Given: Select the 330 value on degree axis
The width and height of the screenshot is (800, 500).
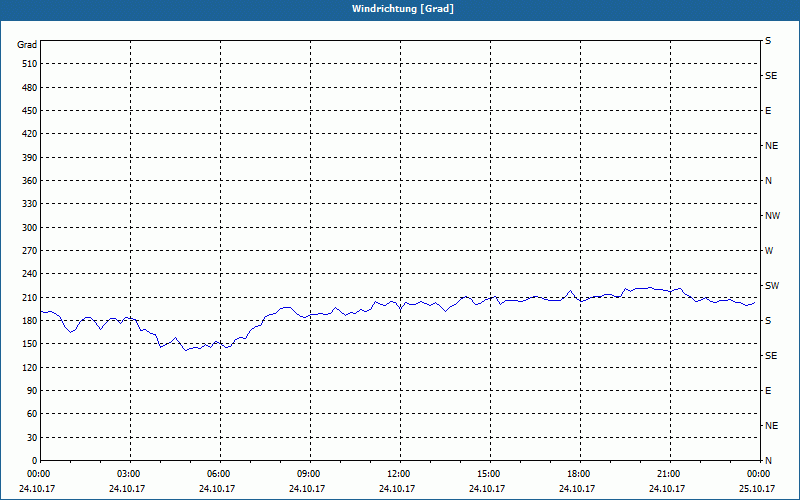Looking at the screenshot, I should tap(30, 204).
